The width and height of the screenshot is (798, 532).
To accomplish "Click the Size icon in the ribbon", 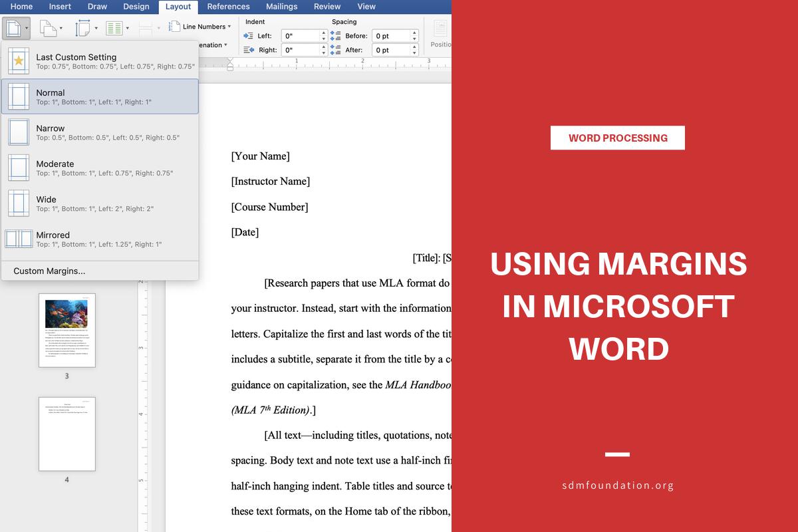I will click(x=82, y=29).
